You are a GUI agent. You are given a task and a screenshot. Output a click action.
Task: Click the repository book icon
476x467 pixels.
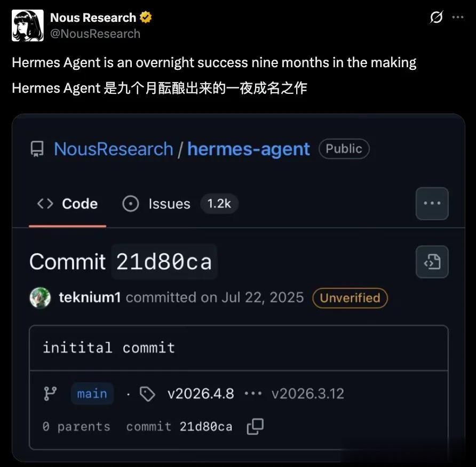coord(37,149)
